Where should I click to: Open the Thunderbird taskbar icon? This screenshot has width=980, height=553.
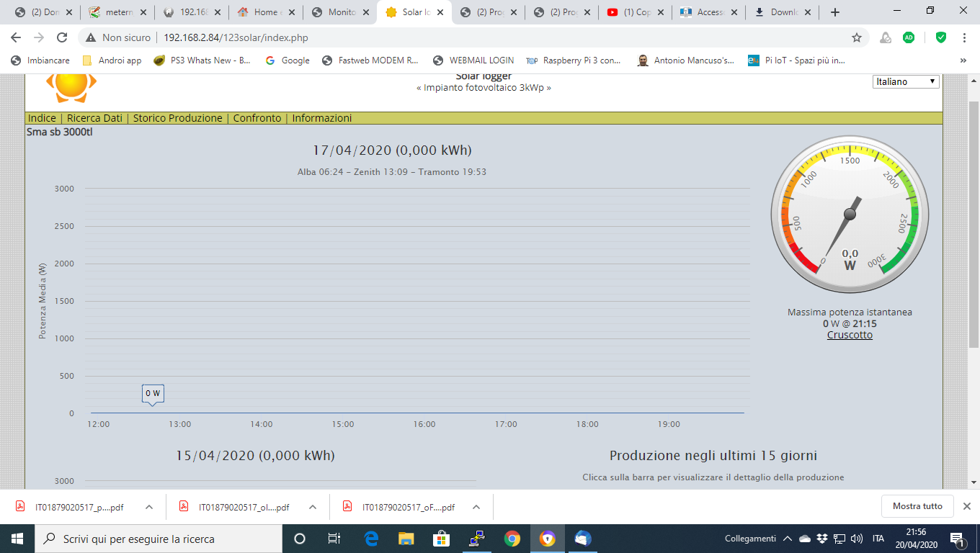[x=583, y=539]
